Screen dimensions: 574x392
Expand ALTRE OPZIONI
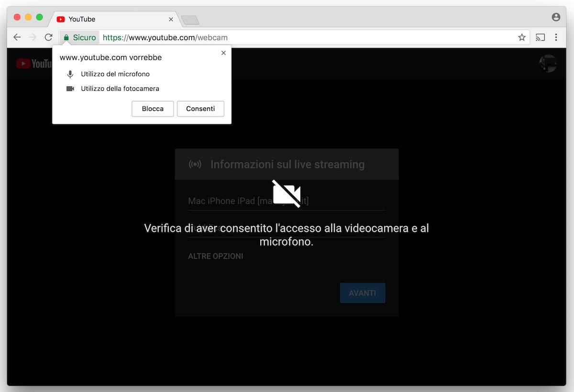[216, 256]
